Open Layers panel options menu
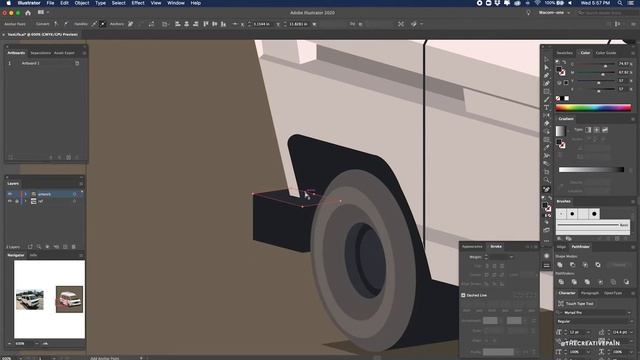The image size is (640, 360). [81, 184]
